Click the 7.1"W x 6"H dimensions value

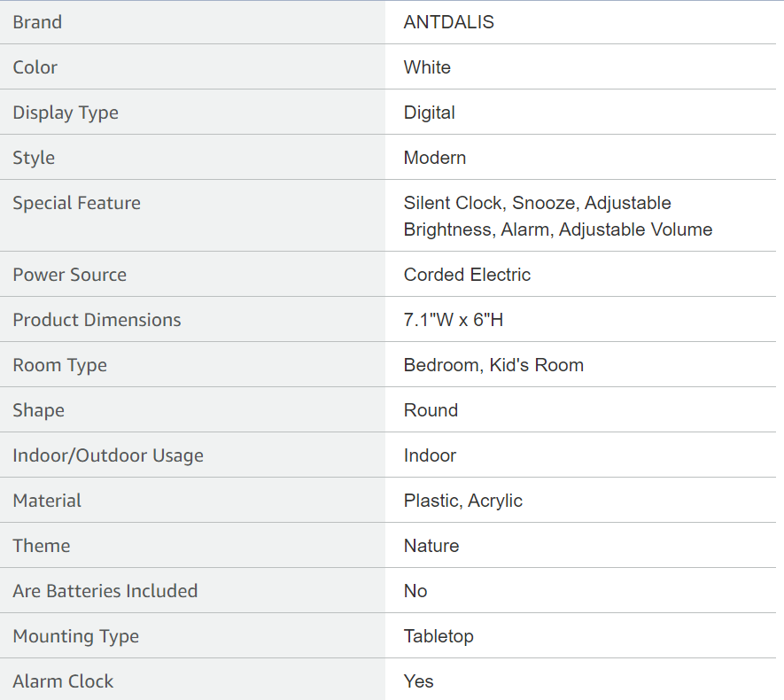[453, 320]
